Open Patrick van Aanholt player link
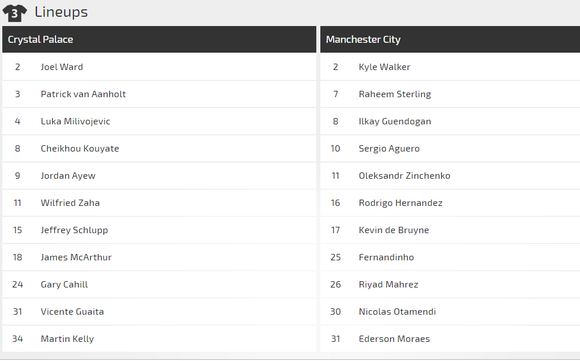The width and height of the screenshot is (580, 361). click(x=83, y=94)
